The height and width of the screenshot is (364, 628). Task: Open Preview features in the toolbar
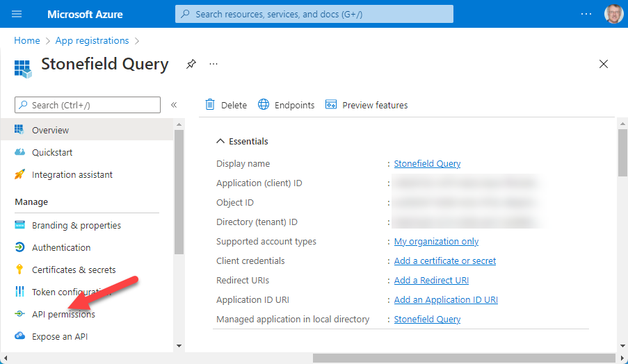coord(367,105)
